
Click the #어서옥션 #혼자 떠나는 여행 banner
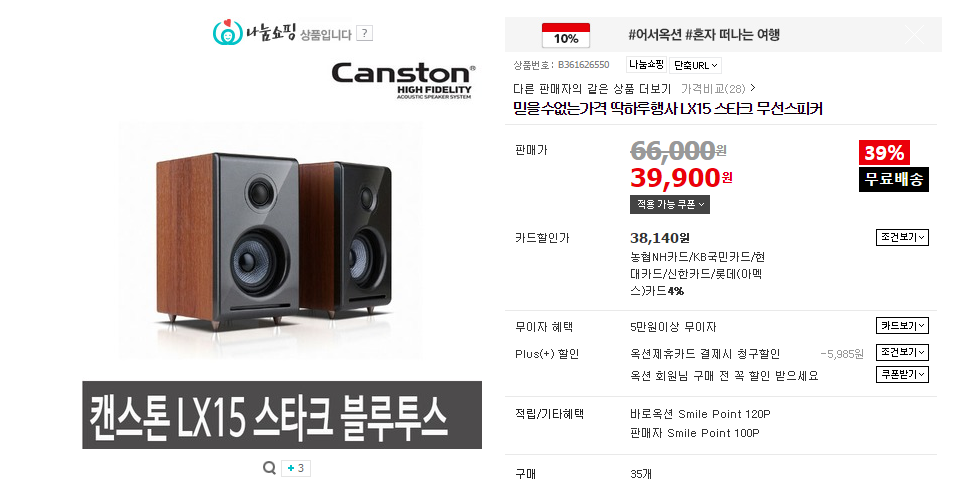pos(704,34)
